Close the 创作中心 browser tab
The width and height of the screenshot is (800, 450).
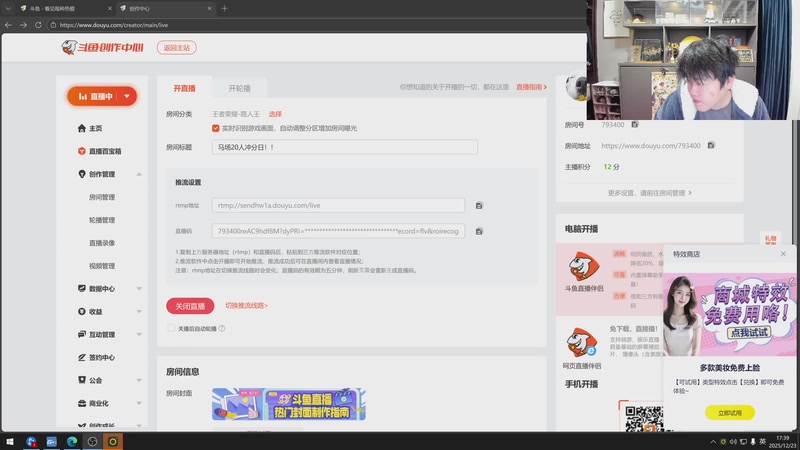(x=209, y=9)
